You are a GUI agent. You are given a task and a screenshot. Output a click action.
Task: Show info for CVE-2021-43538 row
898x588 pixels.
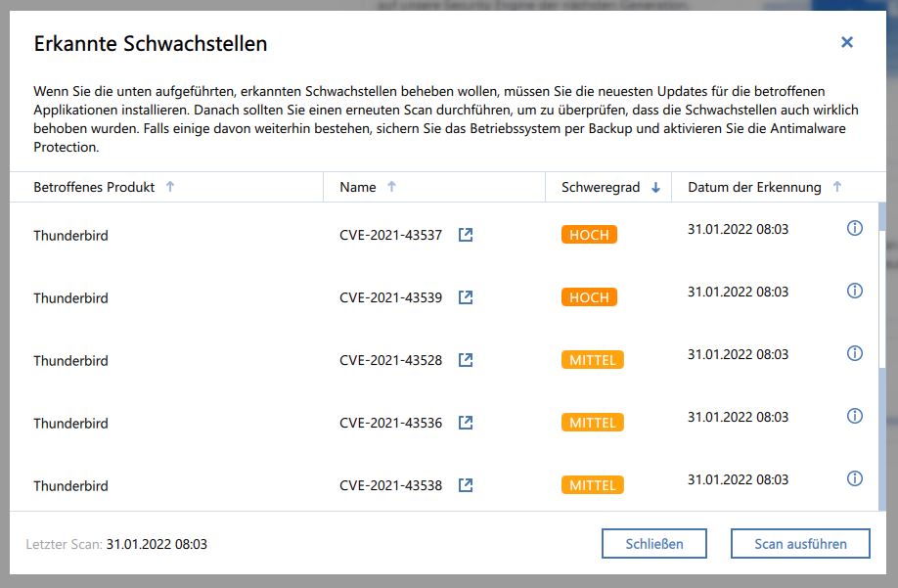[854, 478]
